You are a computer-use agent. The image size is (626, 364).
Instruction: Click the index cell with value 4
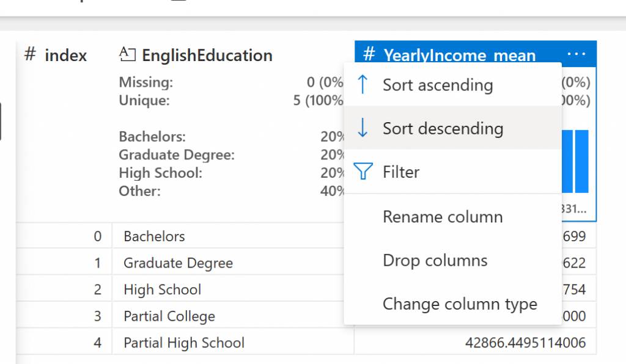point(97,343)
